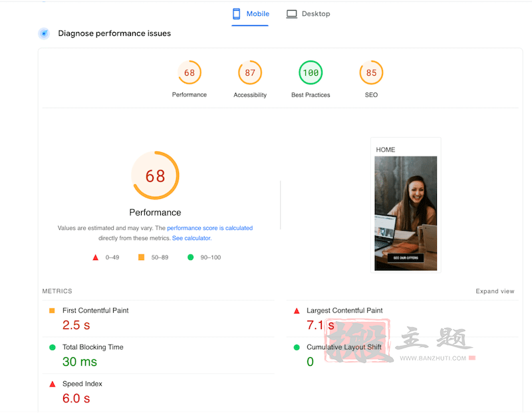The height and width of the screenshot is (413, 532).
Task: Click the METRICS section heading
Action: pyautogui.click(x=57, y=291)
